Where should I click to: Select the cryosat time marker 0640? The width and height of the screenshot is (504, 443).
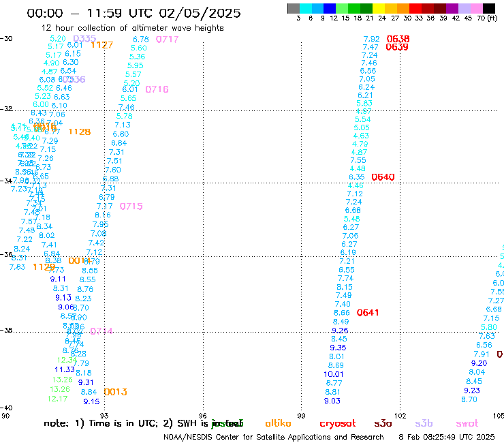point(383,177)
